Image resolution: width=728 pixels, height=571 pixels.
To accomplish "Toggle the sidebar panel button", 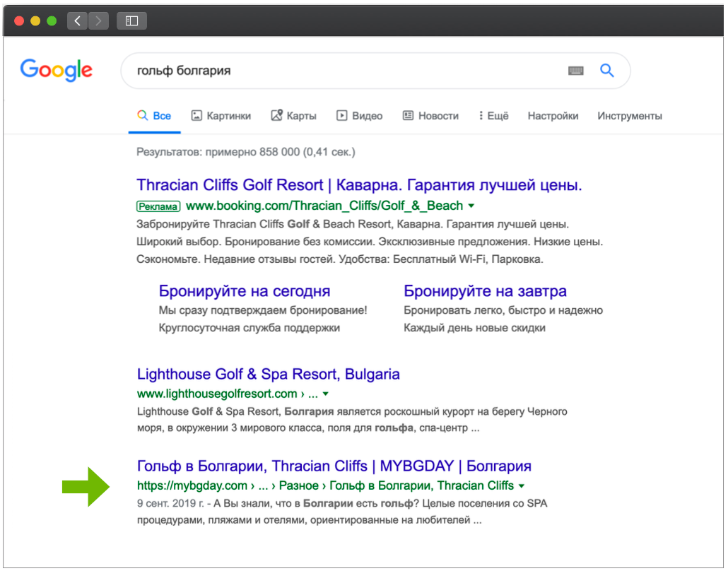I will [131, 20].
